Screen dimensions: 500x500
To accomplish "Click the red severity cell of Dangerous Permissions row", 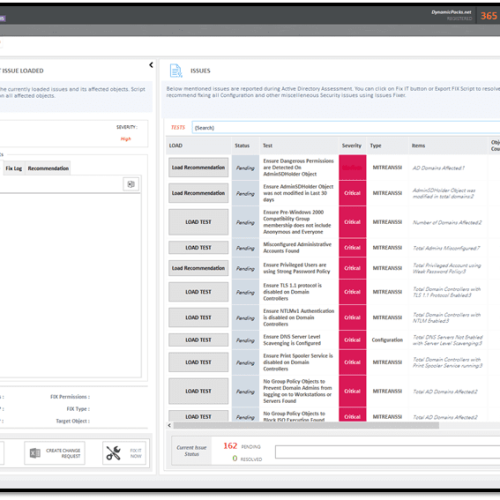I will coord(352,167).
